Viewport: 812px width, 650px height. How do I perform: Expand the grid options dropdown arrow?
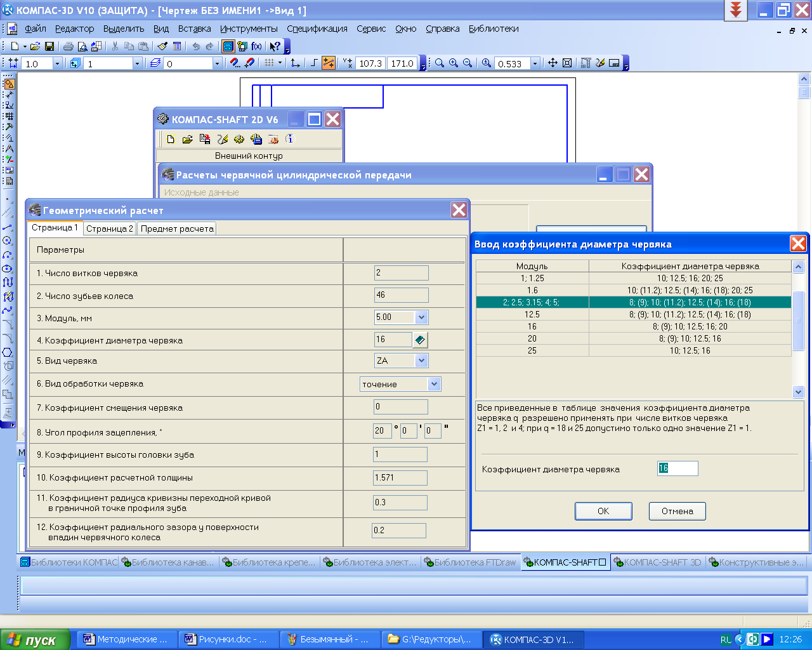[280, 63]
